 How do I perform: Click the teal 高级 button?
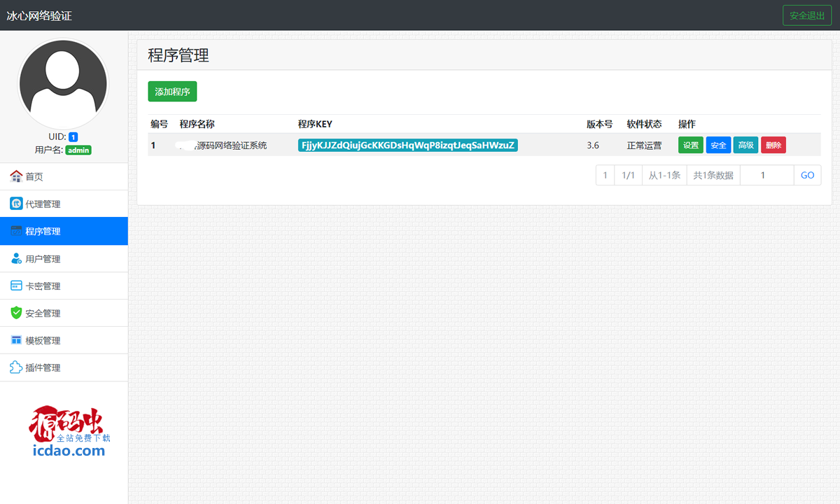tap(745, 145)
